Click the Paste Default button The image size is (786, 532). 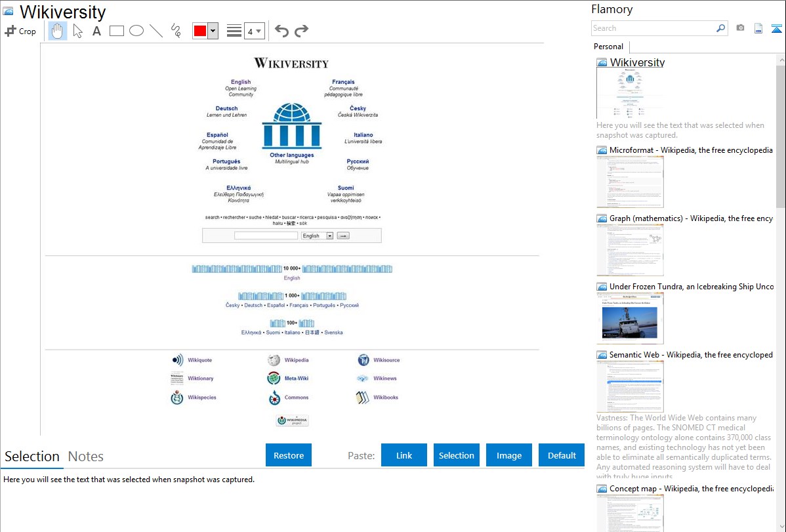pyautogui.click(x=562, y=455)
